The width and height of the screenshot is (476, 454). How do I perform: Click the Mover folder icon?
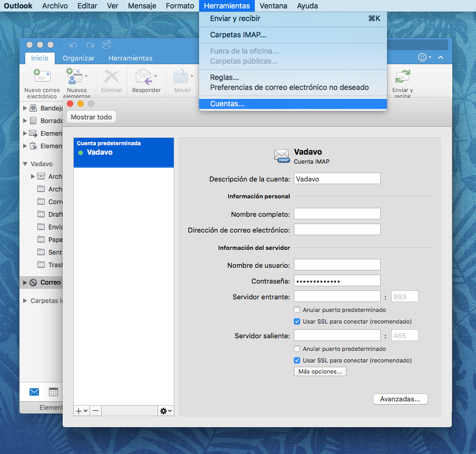pos(181,76)
